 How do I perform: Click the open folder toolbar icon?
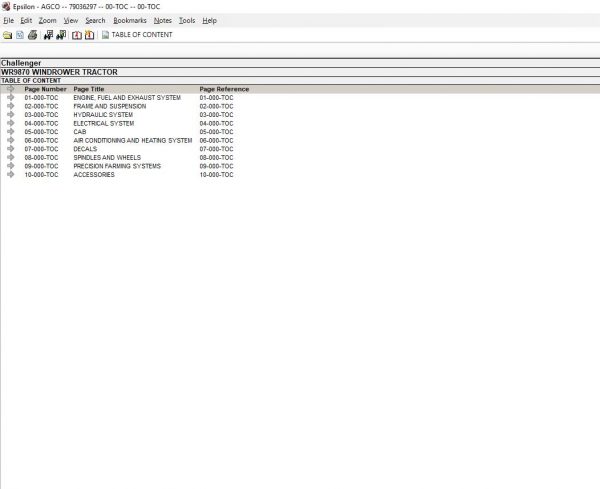point(7,35)
